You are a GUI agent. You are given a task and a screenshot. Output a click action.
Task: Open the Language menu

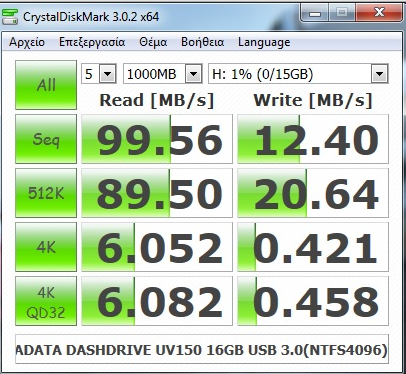(264, 42)
